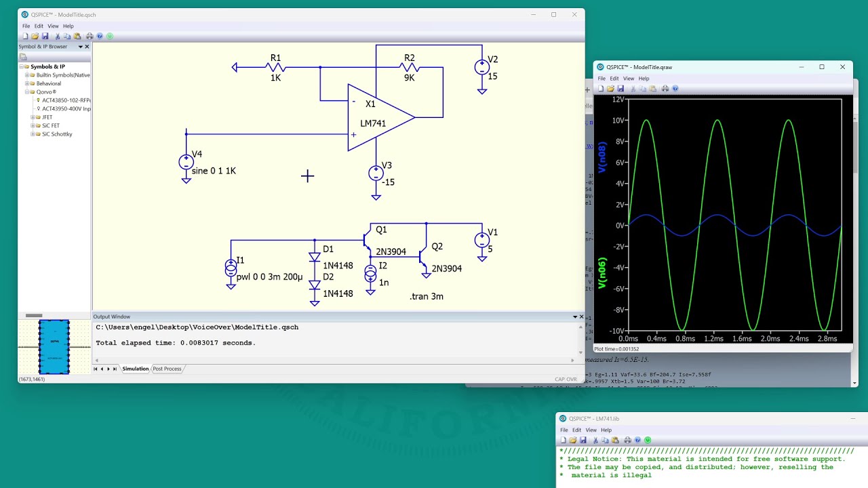Close the Output Window panel
Screen dimensions: 868x488
pos(581,317)
